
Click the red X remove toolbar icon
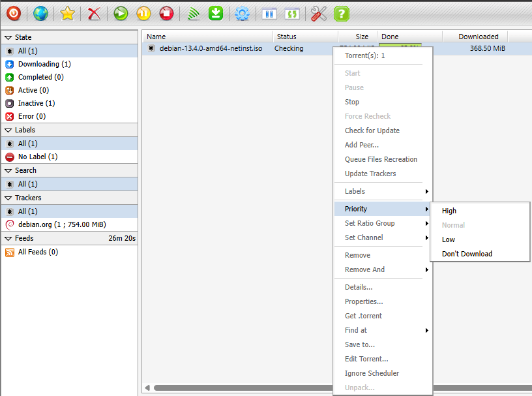pos(94,14)
